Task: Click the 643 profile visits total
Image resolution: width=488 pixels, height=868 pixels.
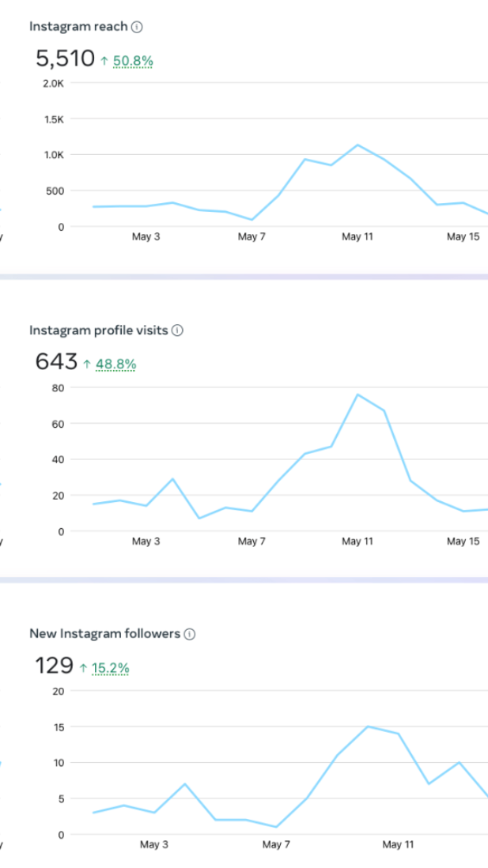Action: [x=56, y=362]
